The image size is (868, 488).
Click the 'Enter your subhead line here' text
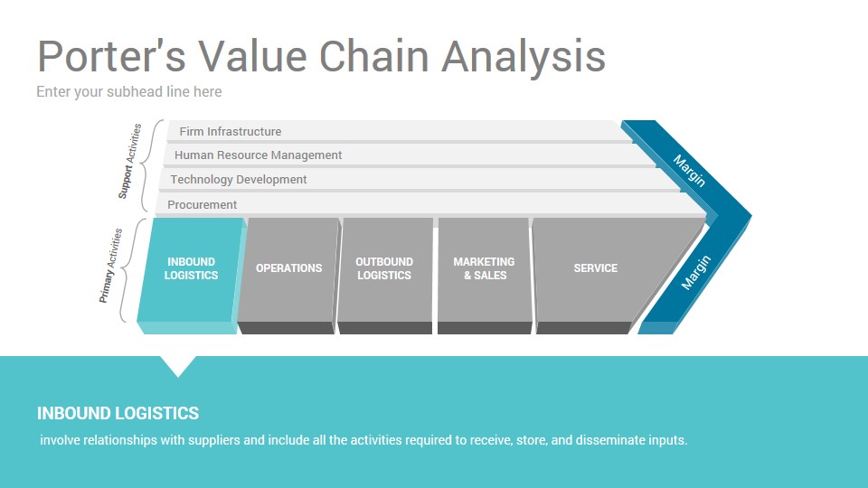129,92
